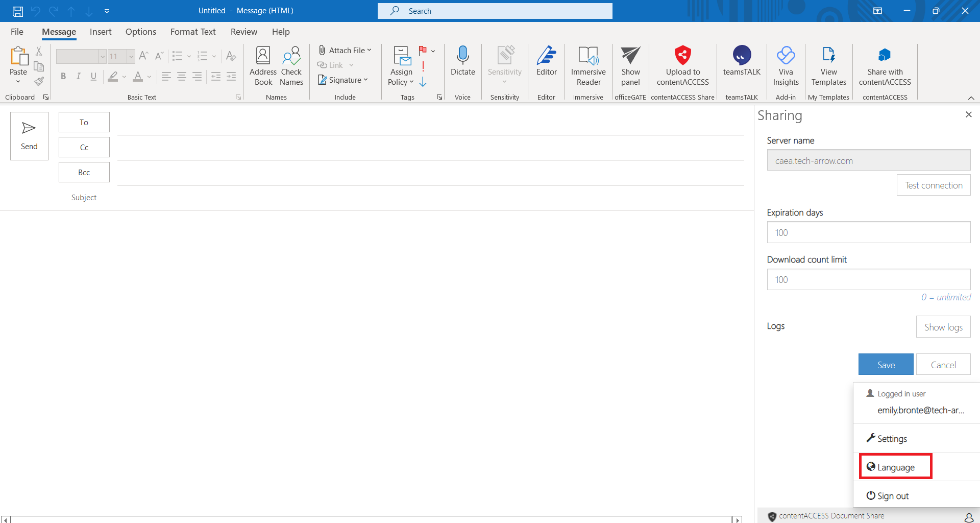Click the Test connection button
Screen dimensions: 980x523
(933, 185)
